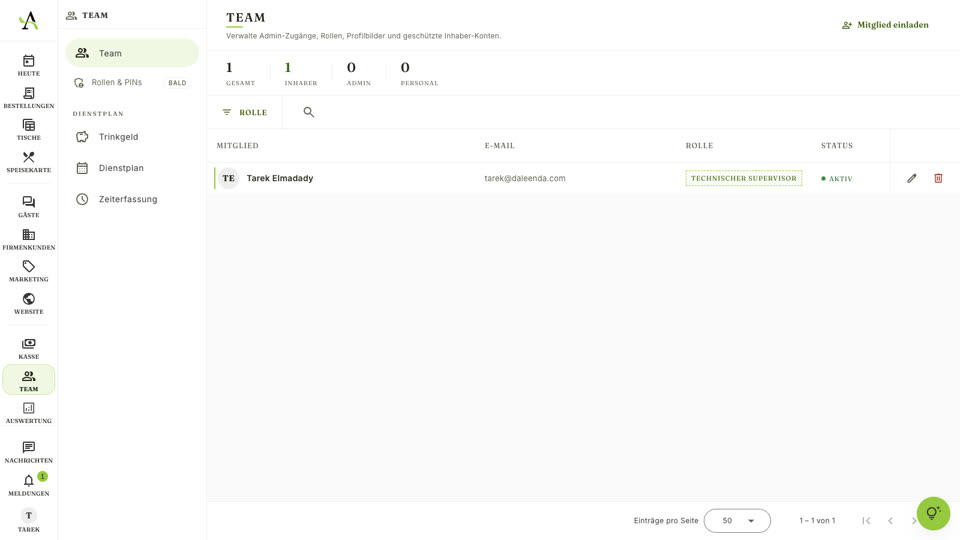Open Bestellungen in the sidebar
Screen dimensions: 960x540
coord(29,98)
